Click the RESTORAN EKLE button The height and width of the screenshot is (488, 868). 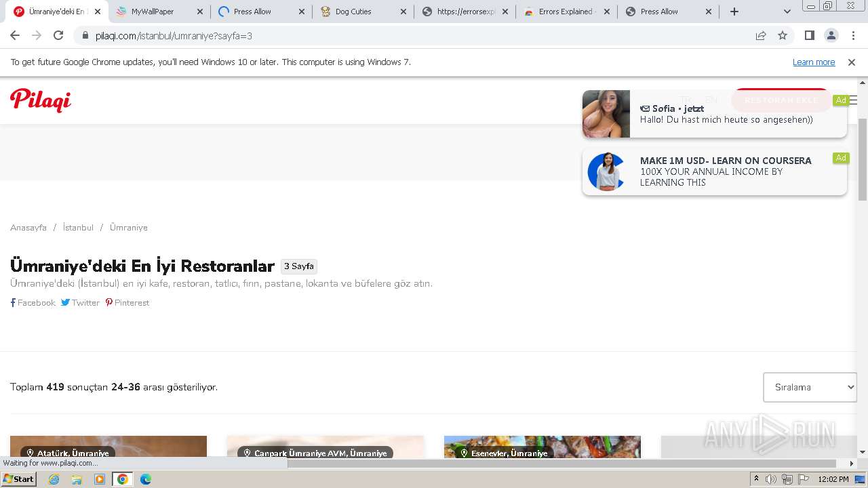(781, 100)
